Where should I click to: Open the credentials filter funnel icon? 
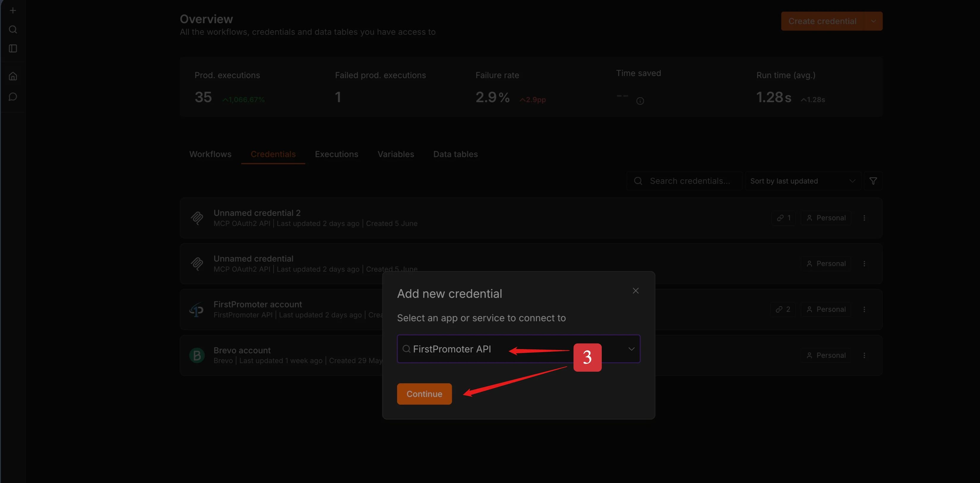pyautogui.click(x=873, y=181)
